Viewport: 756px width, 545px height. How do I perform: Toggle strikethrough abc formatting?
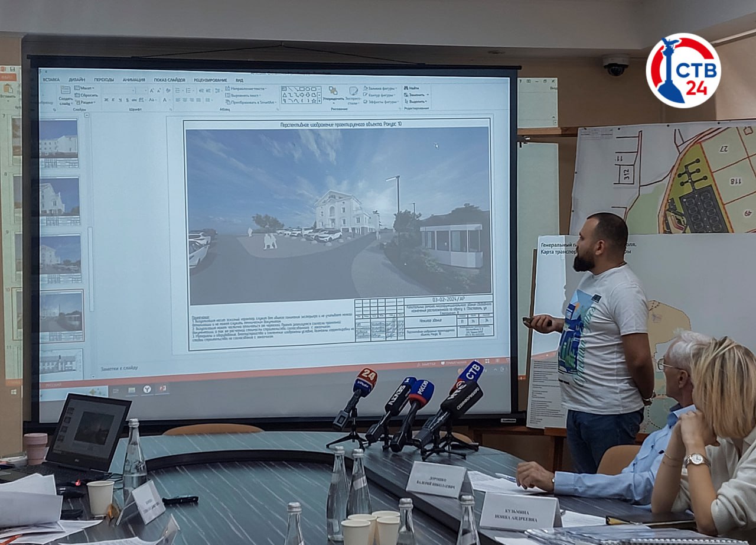click(134, 100)
